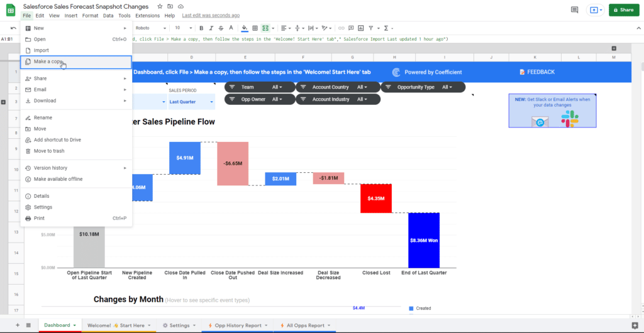644x333 pixels.
Task: Open the Edit menu
Action: pyautogui.click(x=40, y=16)
